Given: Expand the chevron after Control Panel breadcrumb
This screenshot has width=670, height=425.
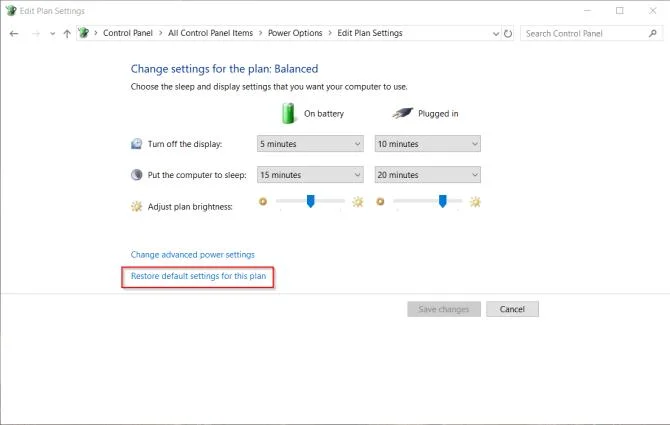Looking at the screenshot, I should (x=160, y=33).
